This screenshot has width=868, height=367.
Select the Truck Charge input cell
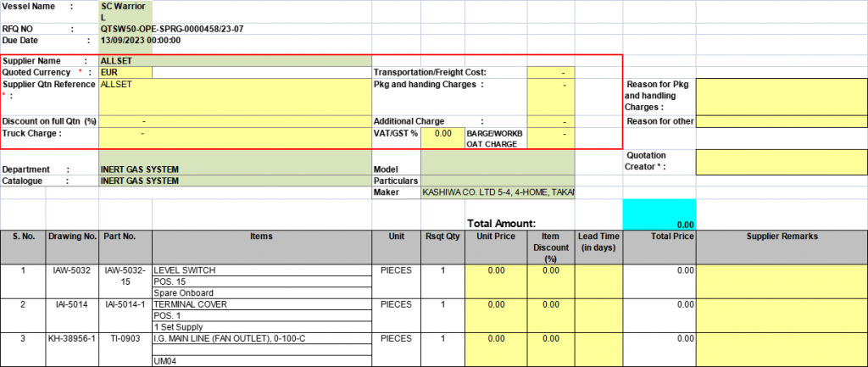[235, 138]
